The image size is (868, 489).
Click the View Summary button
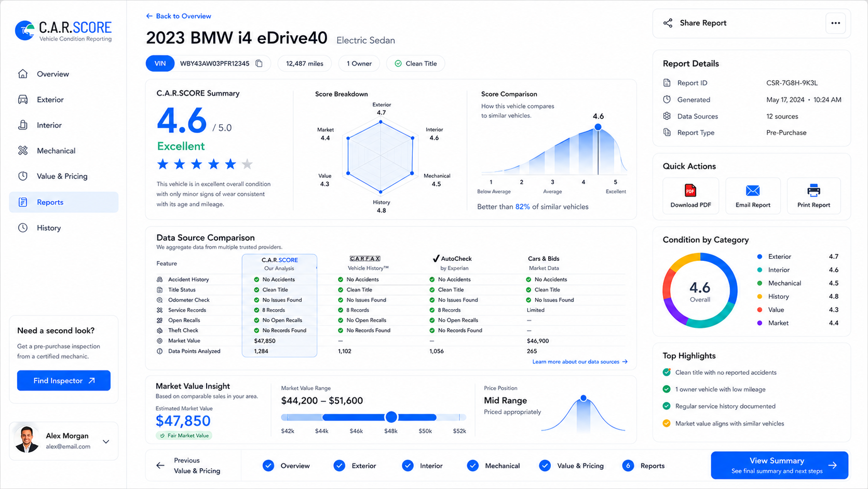(x=780, y=465)
